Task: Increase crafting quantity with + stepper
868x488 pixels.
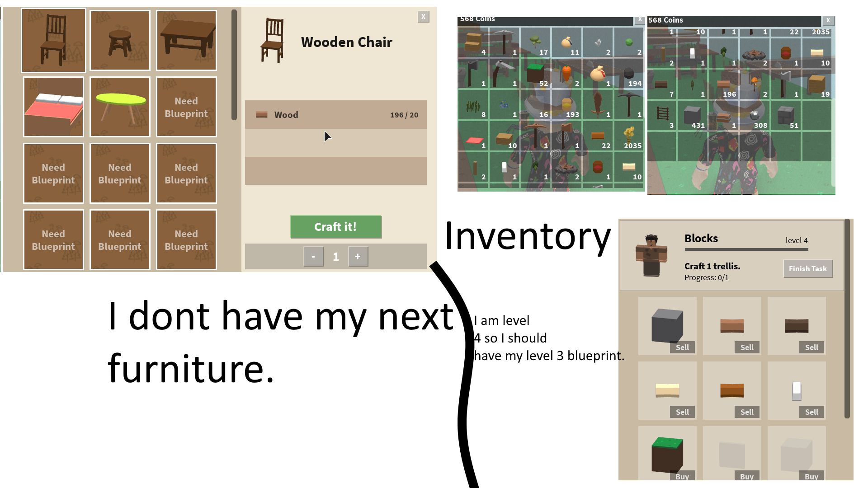Action: [x=357, y=256]
